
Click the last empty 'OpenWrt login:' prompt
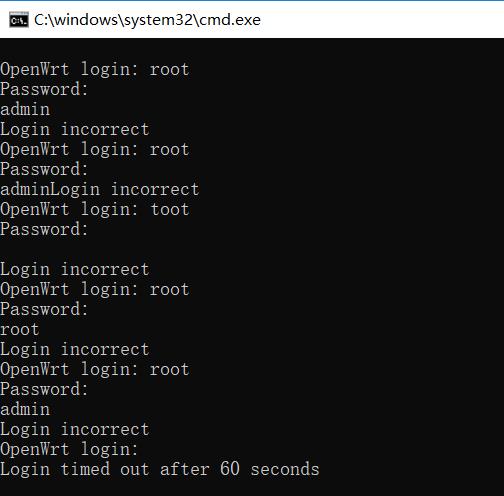point(69,450)
